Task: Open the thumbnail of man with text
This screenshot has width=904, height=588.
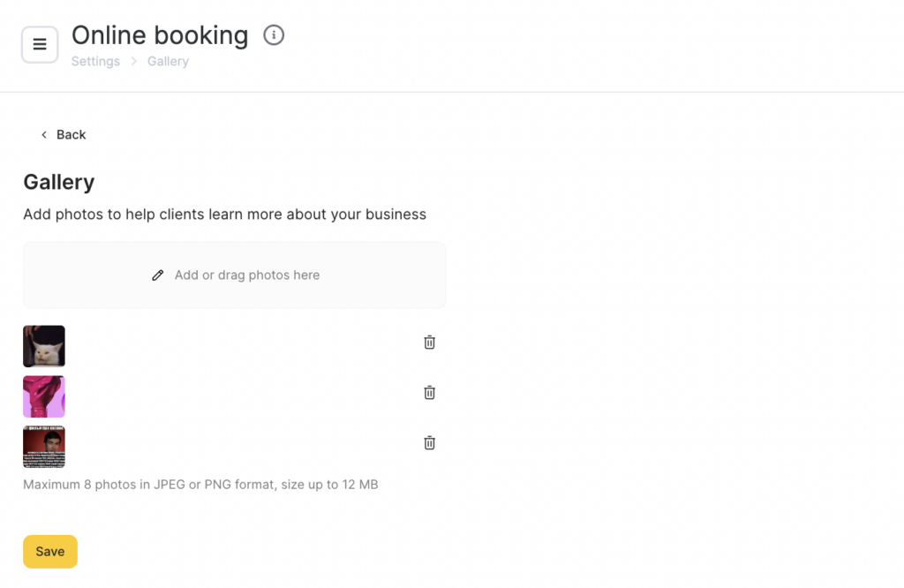Action: pos(44,447)
